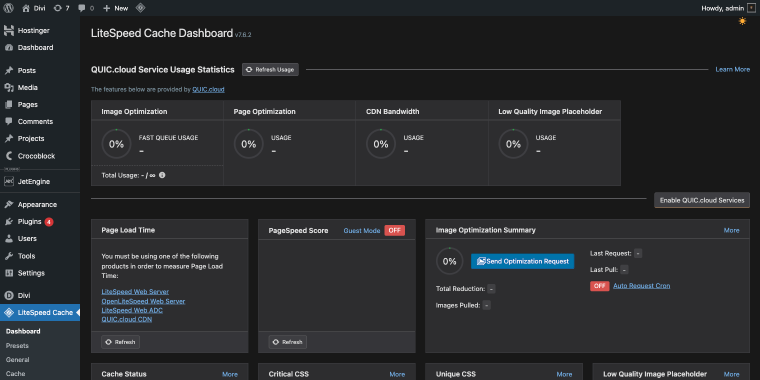The width and height of the screenshot is (760, 380).
Task: Open LiteSpeed Web Server link
Action: point(135,292)
